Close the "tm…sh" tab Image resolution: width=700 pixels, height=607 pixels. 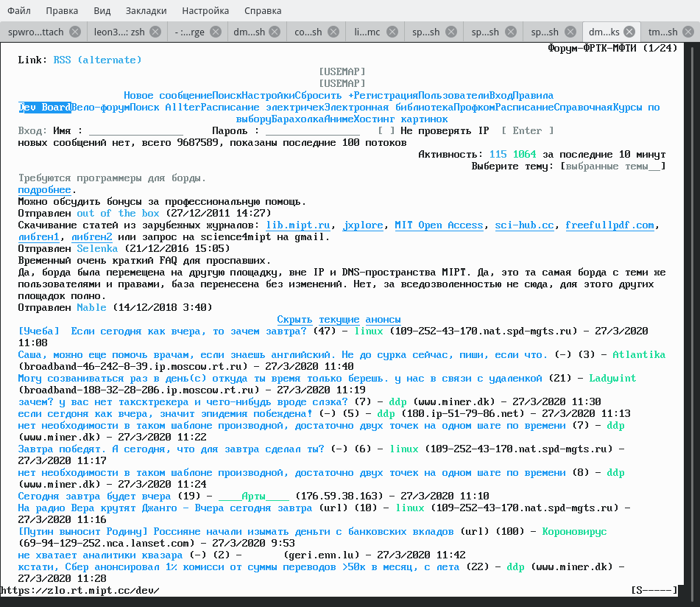pyautogui.click(x=690, y=32)
